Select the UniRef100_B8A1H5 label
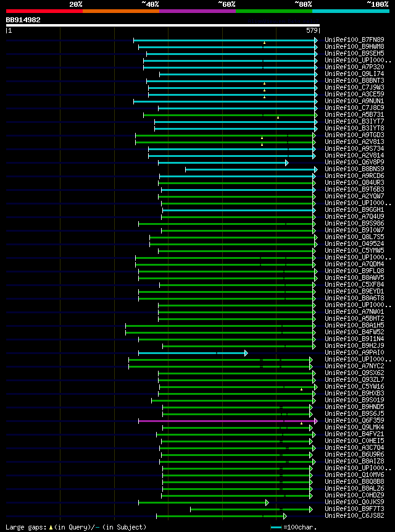Image resolution: width=395 pixels, height=532 pixels. [x=354, y=325]
